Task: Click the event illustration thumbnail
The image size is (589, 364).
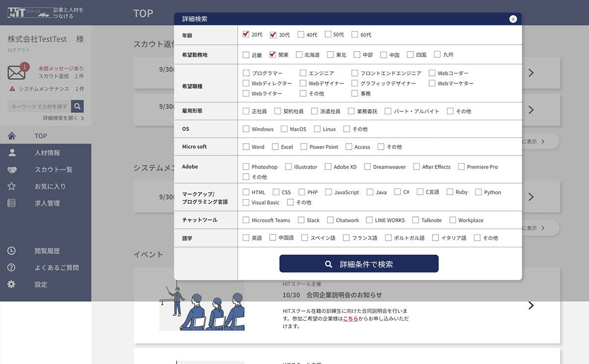Action: coord(202,306)
